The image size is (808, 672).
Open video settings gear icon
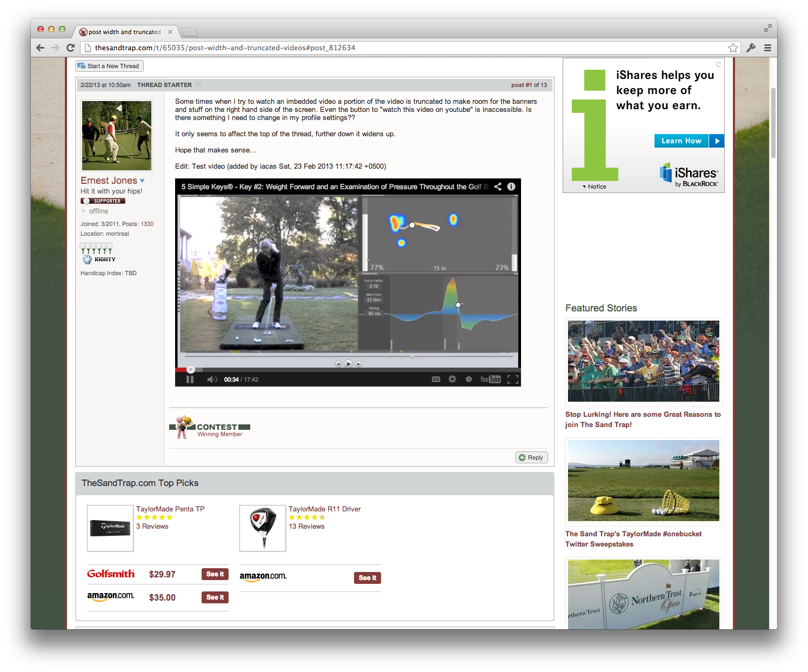pos(452,380)
